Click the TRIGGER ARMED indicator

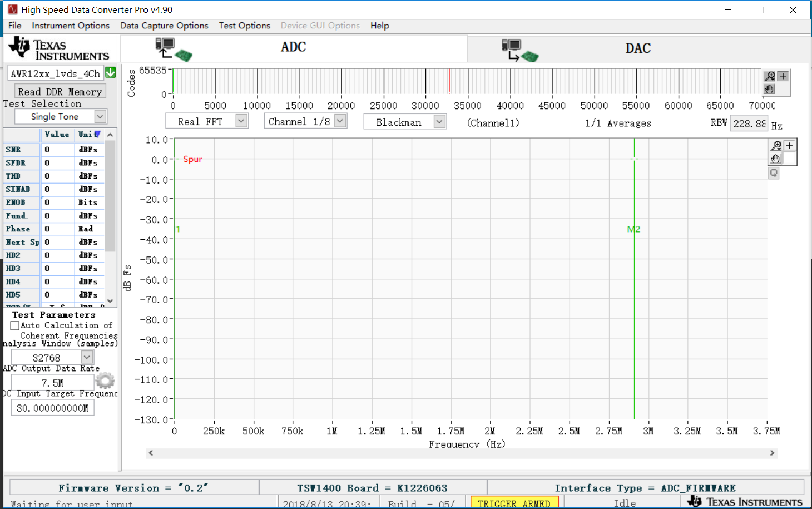[514, 502]
